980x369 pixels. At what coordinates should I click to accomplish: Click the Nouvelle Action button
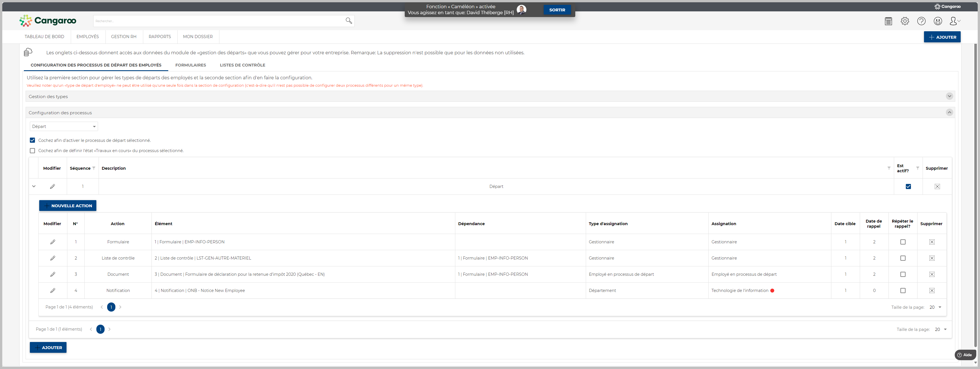click(x=68, y=206)
